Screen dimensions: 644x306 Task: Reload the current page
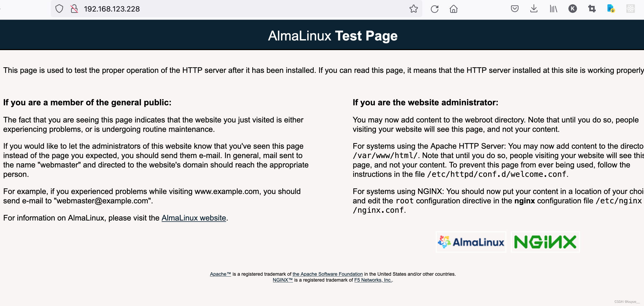pos(434,9)
